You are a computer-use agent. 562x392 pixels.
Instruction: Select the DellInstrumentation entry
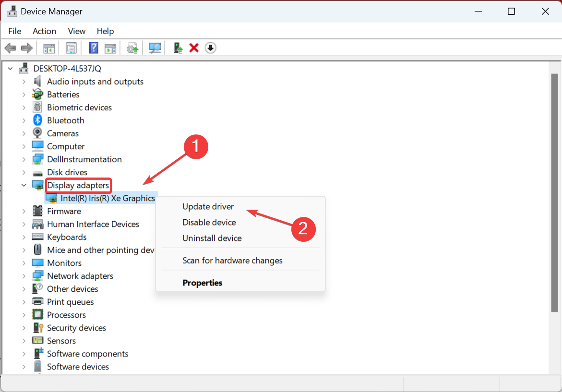(84, 159)
